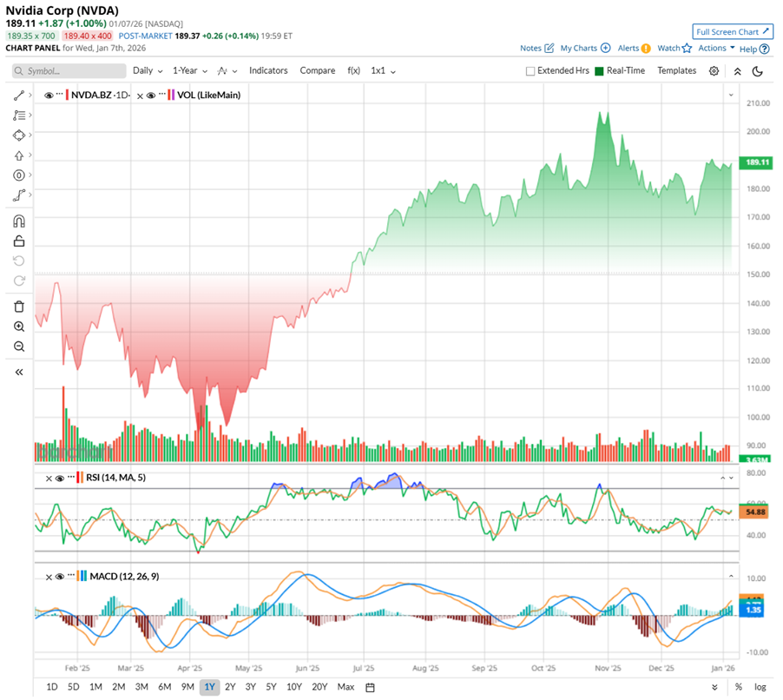Image resolution: width=783 pixels, height=700 pixels.
Task: Click the NVDA.BZ red color swatch
Action: coord(68,95)
